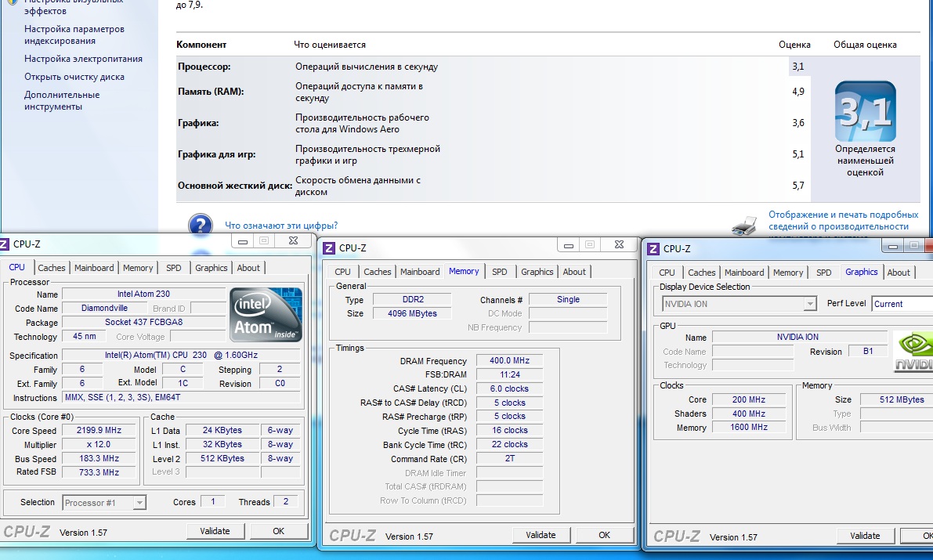Open Memory tab in the processor CPU-Z window

(x=138, y=268)
